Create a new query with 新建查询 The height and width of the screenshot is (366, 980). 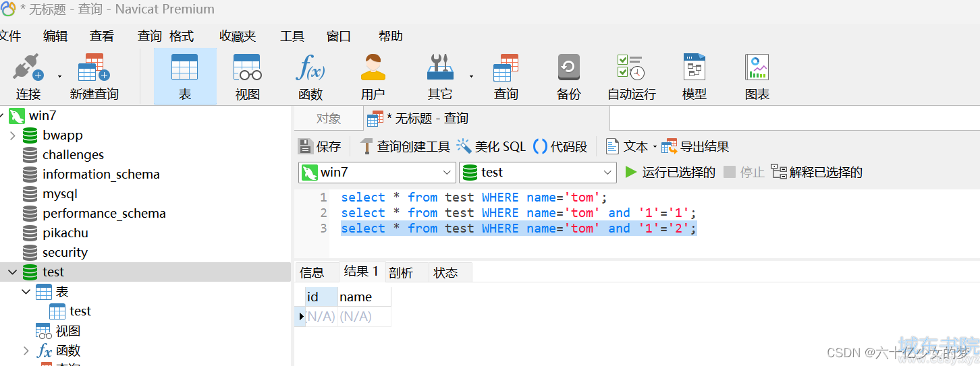click(94, 76)
